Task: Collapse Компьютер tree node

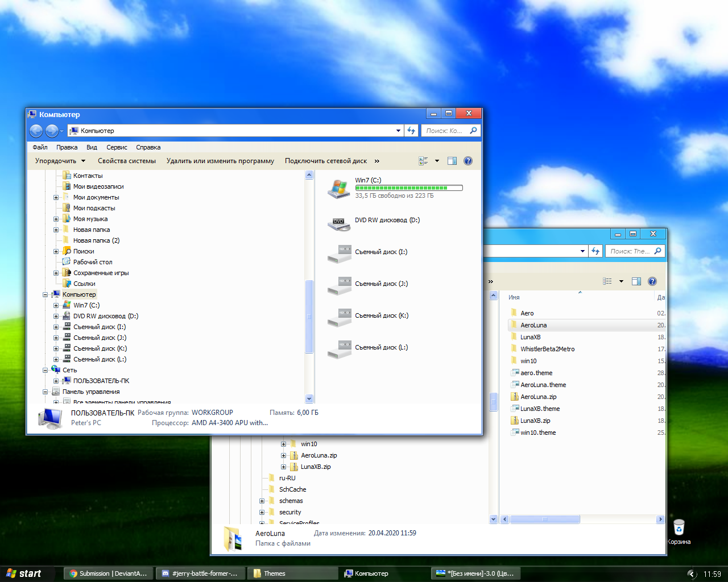Action: click(x=45, y=294)
